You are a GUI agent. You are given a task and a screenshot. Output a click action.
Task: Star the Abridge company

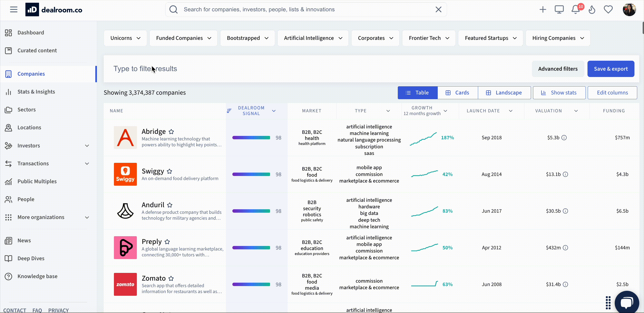171,132
